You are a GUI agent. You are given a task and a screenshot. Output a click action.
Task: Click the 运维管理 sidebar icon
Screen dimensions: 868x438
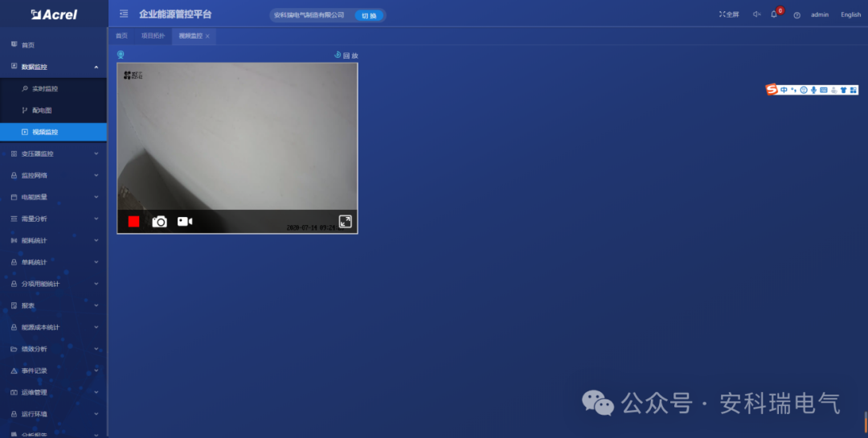coord(14,392)
